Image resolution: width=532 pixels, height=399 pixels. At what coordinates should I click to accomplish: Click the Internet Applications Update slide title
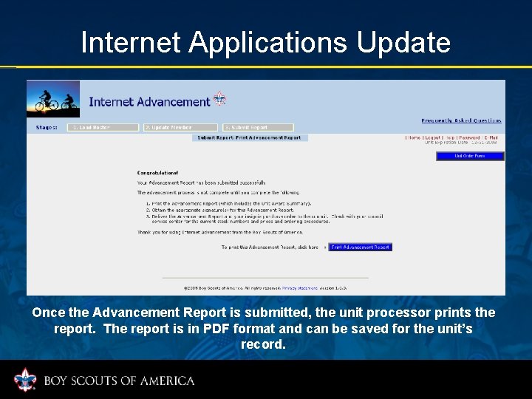click(266, 42)
